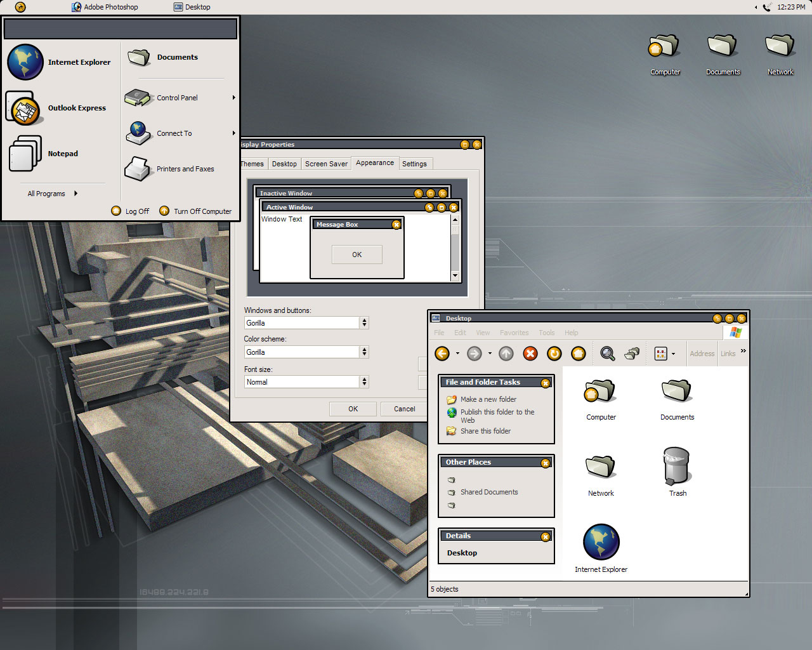The image size is (812, 650).
Task: Switch to the Screen Saver tab
Action: 326,164
